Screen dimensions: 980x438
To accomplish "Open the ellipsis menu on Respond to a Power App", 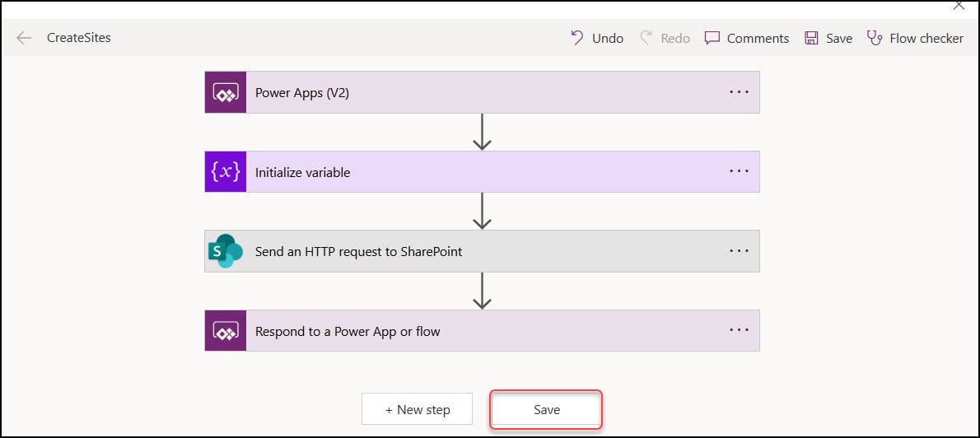I will 739,330.
